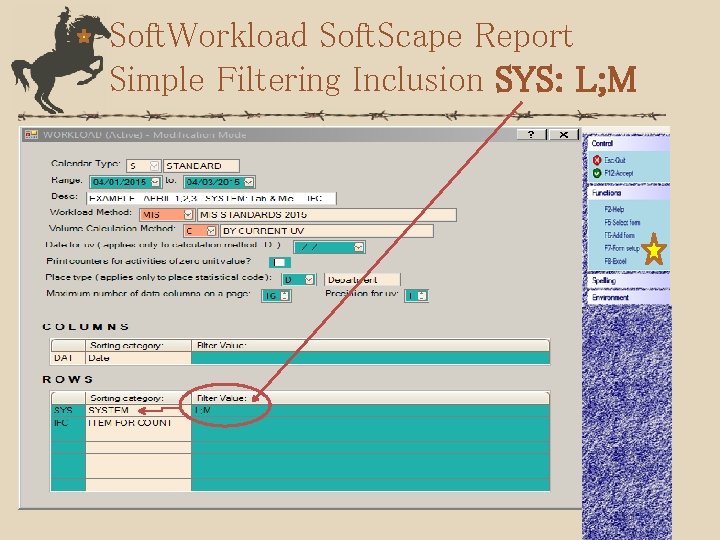Viewport: 720px width, 540px height.
Task: Expand the Functions panel section
Action: [628, 193]
